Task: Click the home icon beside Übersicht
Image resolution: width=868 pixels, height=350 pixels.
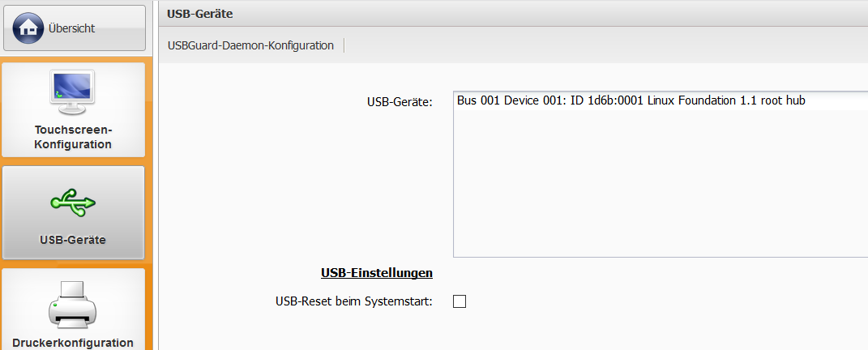Action: tap(29, 28)
